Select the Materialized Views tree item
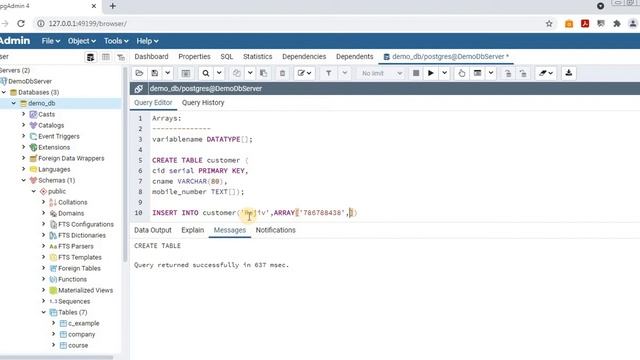 tap(85, 290)
